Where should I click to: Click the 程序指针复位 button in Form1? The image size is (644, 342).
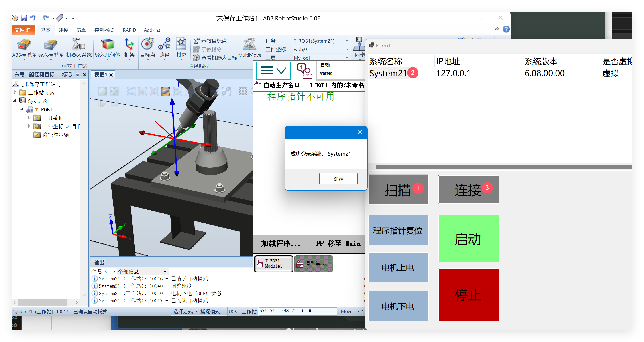coord(398,230)
